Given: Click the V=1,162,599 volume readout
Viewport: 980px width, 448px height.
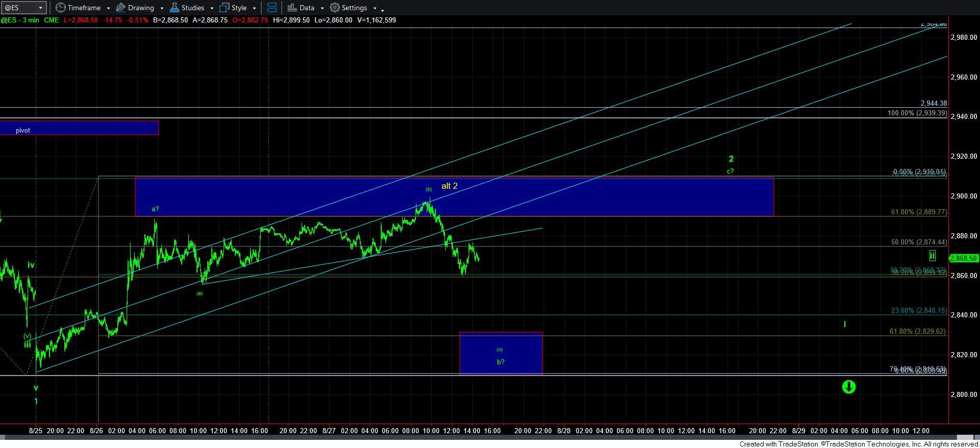Looking at the screenshot, I should pos(376,20).
